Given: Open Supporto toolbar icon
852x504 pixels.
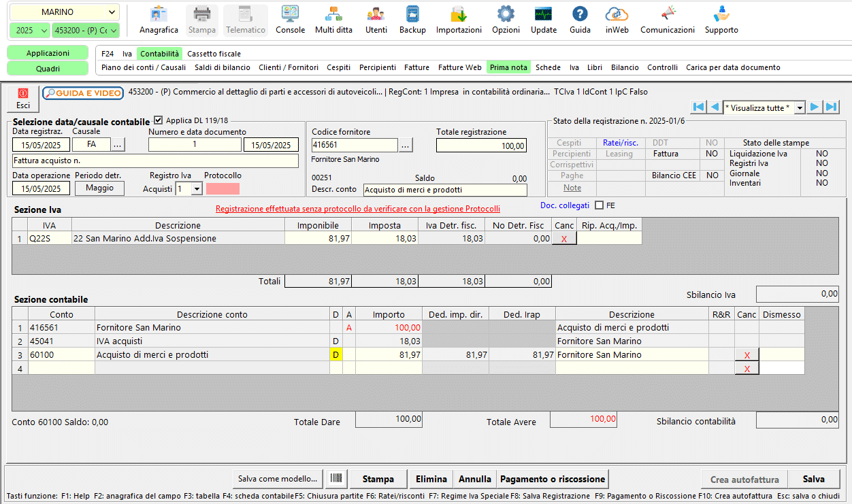Looking at the screenshot, I should (x=721, y=20).
